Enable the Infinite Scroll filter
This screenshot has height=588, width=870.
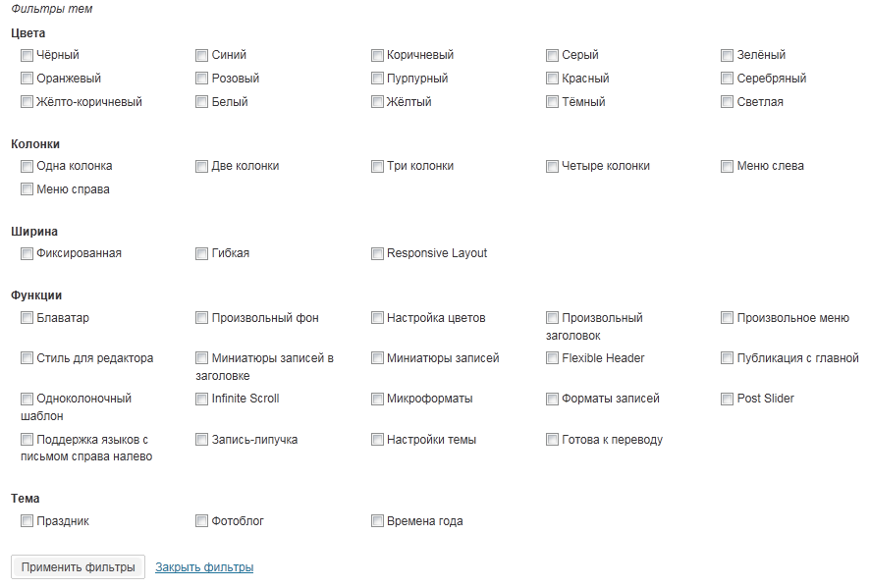point(202,400)
